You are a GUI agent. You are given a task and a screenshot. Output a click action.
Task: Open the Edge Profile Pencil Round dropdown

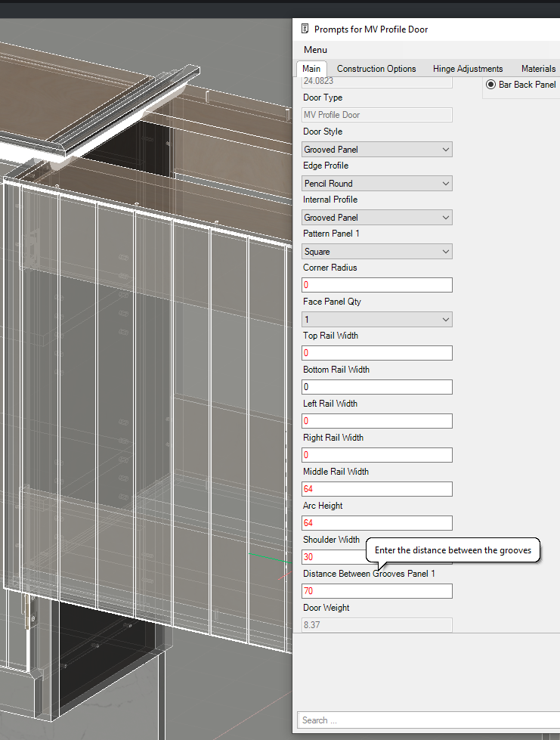377,184
